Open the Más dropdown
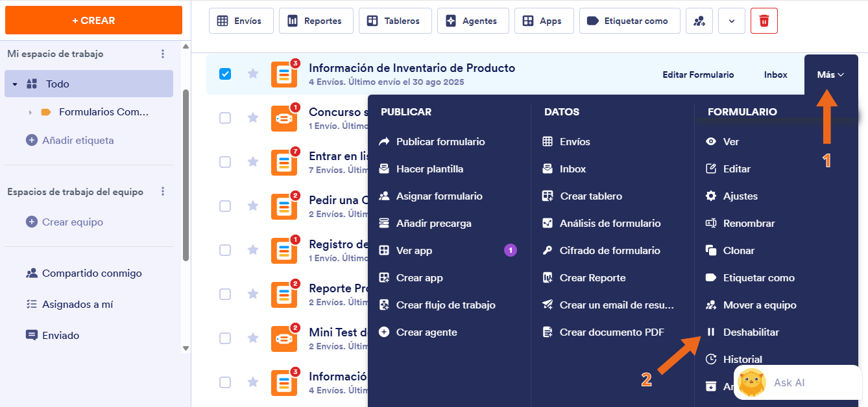 (830, 74)
